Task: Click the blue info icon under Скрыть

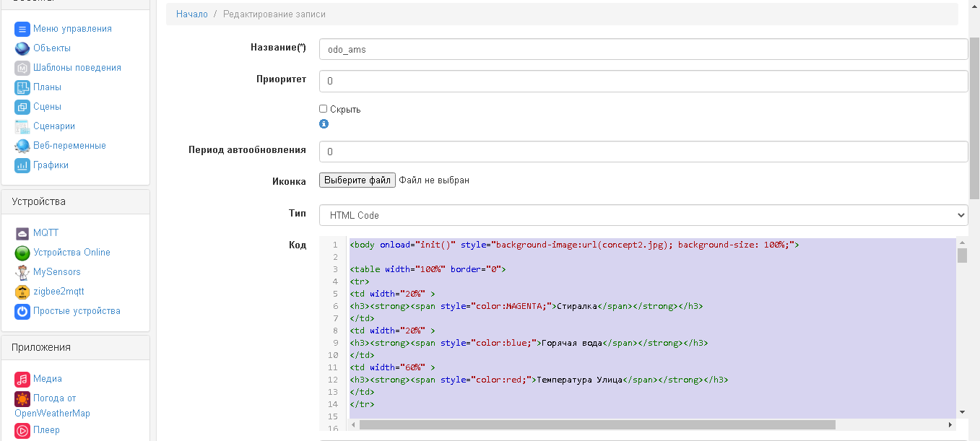Action: click(x=324, y=124)
